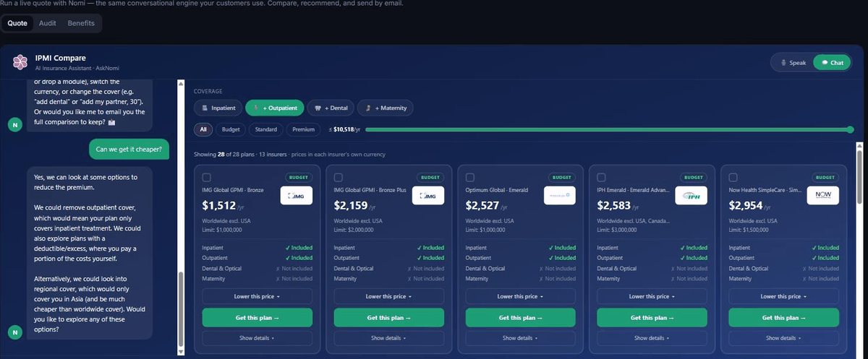Screen dimensions: 868x359
Task: Click the BUDGET badge on IMG Bronze card
Action: click(299, 177)
